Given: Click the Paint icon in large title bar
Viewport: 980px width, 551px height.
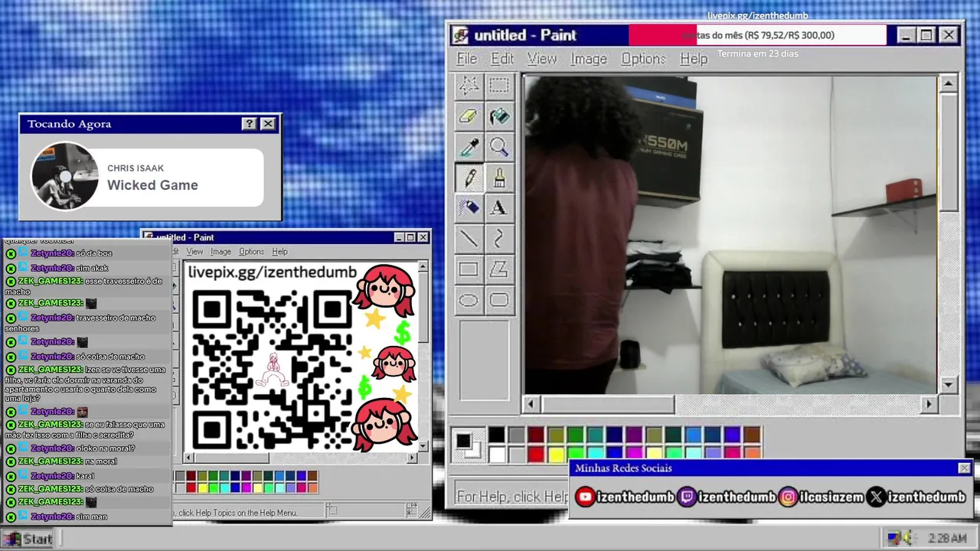Looking at the screenshot, I should (x=461, y=35).
